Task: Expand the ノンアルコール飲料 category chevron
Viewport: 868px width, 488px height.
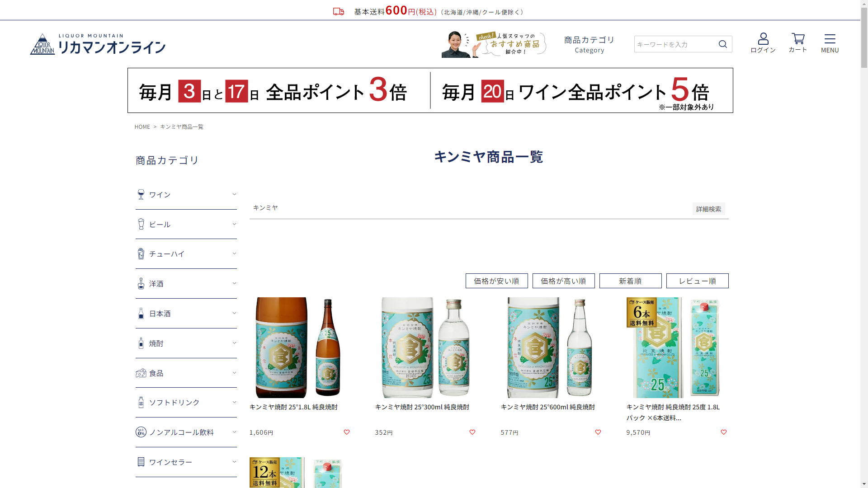Action: point(234,432)
